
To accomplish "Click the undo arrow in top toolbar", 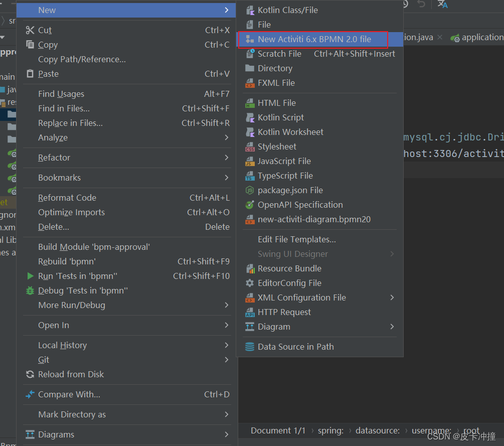I will coord(421,4).
